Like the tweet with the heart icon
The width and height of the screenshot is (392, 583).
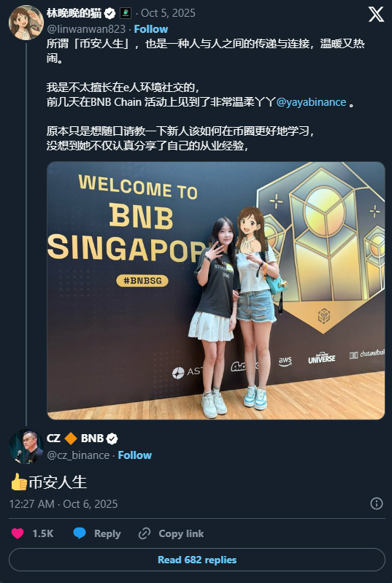18,533
